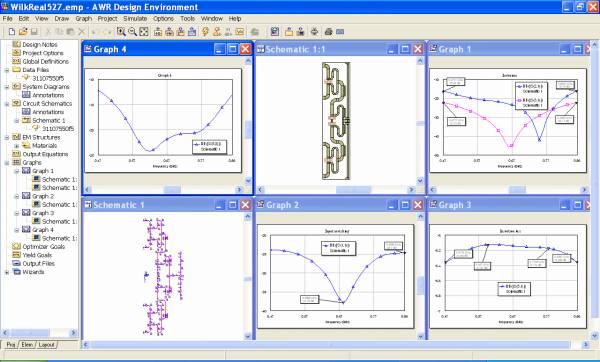Collapse the Circuit Schematics tree node
This screenshot has height=362, width=600.
pyautogui.click(x=7, y=104)
